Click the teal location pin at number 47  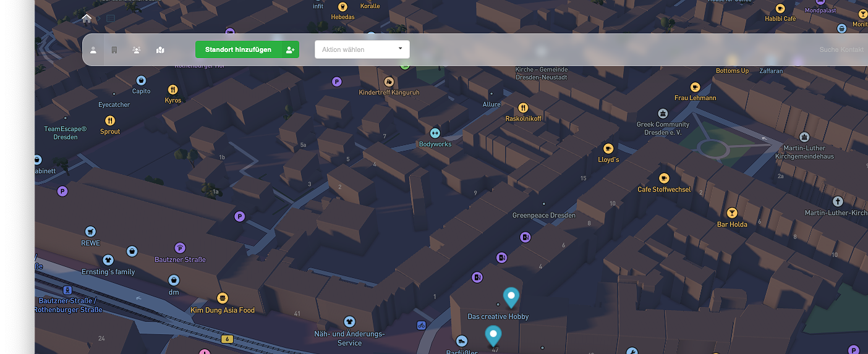point(493,335)
